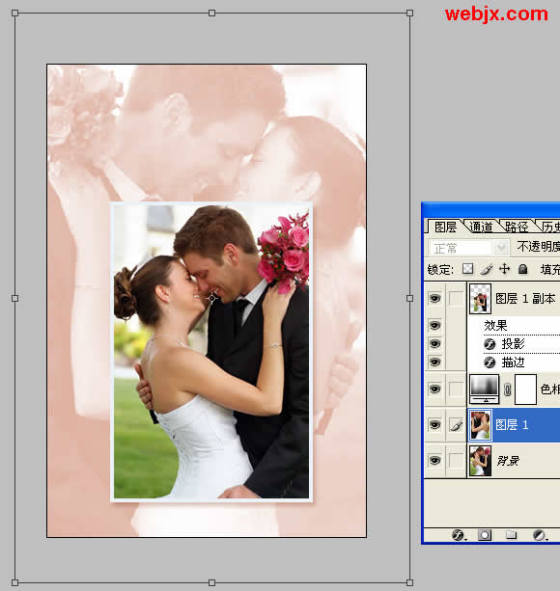Select the 图层 1 thumbnail

pos(480,425)
